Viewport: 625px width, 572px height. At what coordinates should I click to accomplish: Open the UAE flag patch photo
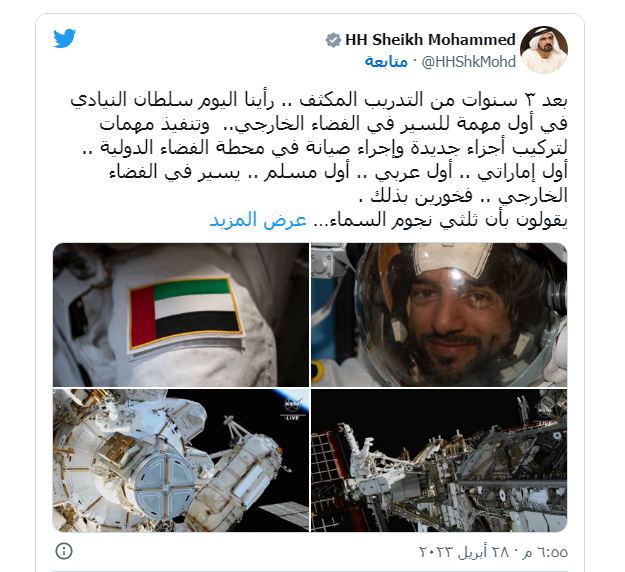[181, 315]
